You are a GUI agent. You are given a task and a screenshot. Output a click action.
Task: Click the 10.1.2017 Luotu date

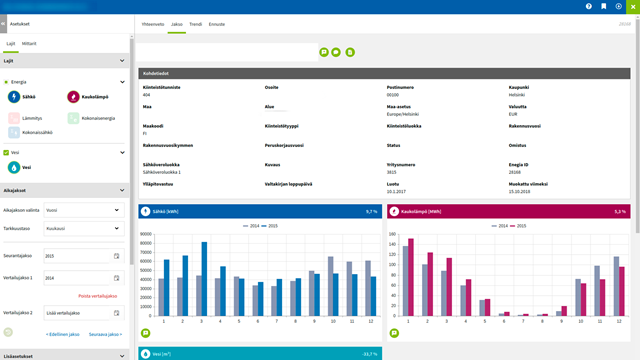point(396,191)
